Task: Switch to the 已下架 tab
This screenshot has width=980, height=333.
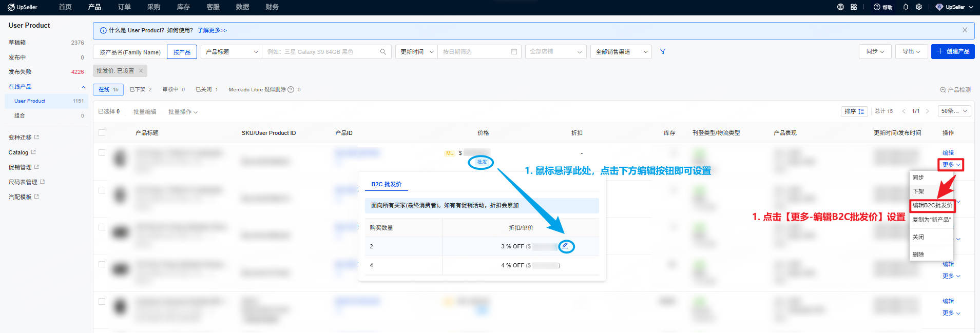Action: (140, 89)
